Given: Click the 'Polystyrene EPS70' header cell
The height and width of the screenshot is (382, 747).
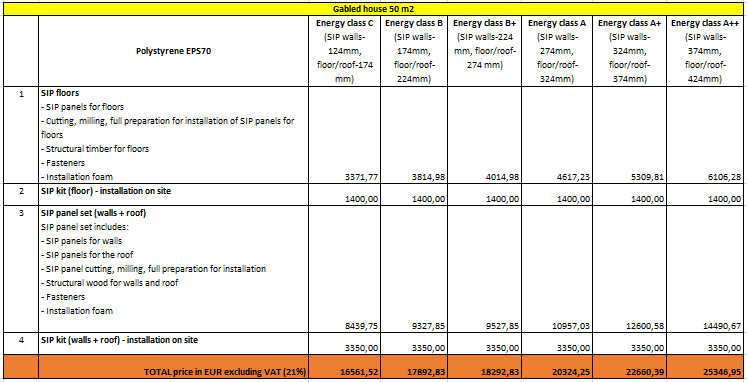Looking at the screenshot, I should [173, 51].
